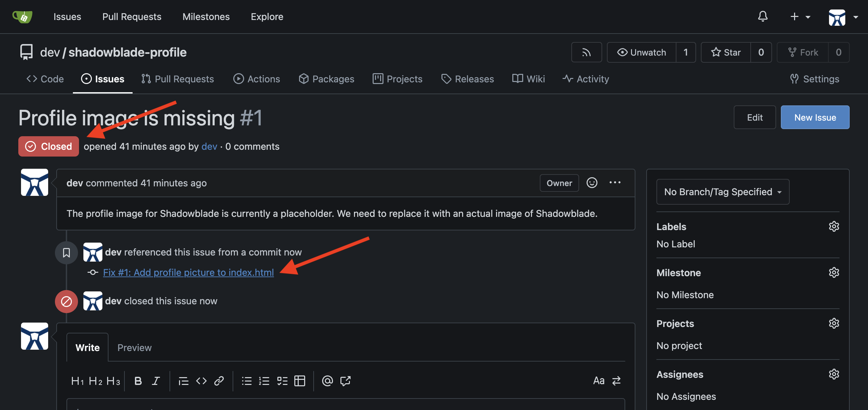This screenshot has height=410, width=868.
Task: Open the Labels gear settings
Action: pos(834,226)
